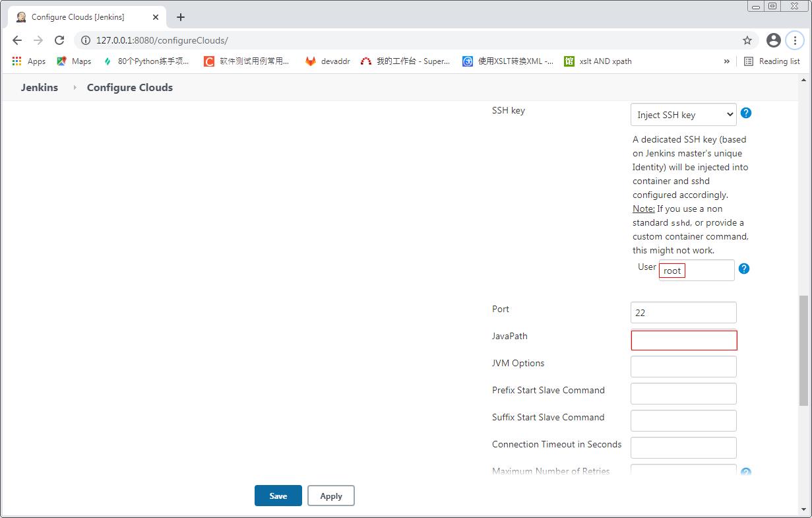Open xslt AND xpath bookmark
This screenshot has height=518, width=812.
(598, 61)
